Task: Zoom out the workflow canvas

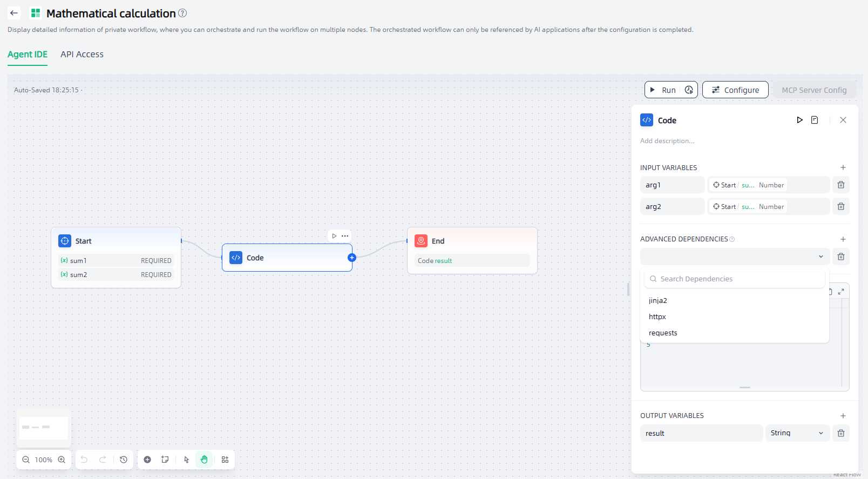Action: click(26, 460)
